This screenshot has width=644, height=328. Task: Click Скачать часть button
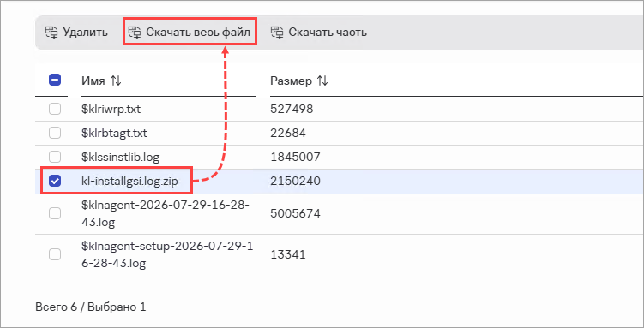[x=319, y=33]
